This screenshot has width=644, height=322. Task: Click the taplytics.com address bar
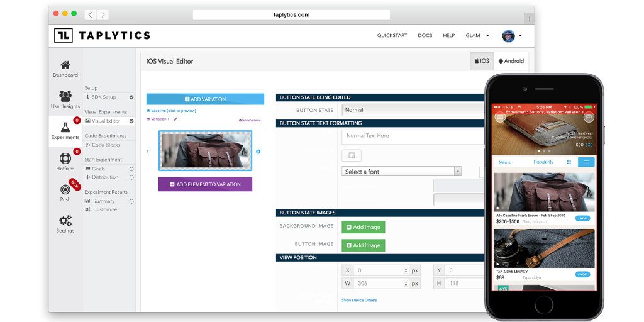click(291, 15)
